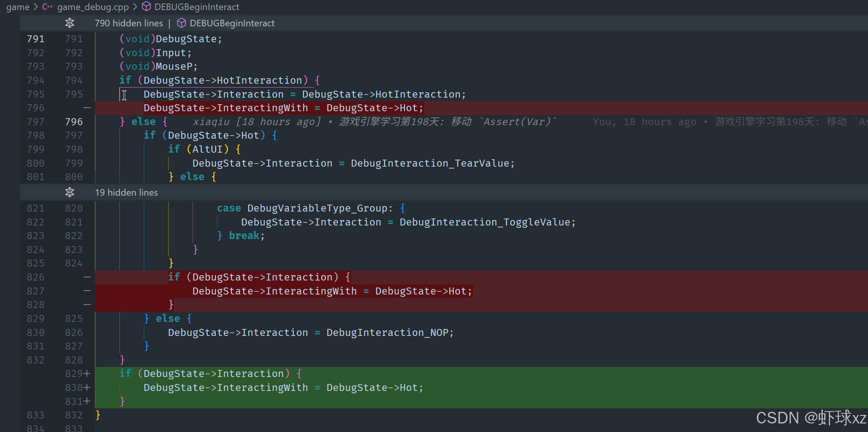Click cube symbol icon in top breadcrumb
This screenshot has height=432, width=868.
pyautogui.click(x=146, y=7)
